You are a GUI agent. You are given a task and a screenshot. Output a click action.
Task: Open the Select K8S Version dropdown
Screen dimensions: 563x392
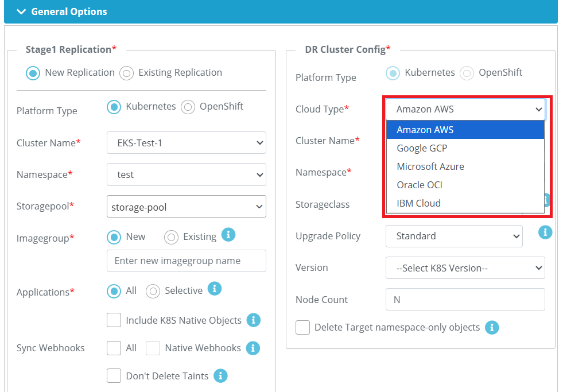coord(465,268)
